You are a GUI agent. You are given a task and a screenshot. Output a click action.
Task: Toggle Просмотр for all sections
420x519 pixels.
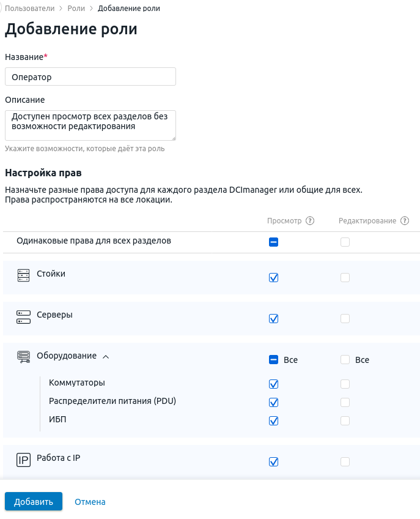[x=273, y=242]
